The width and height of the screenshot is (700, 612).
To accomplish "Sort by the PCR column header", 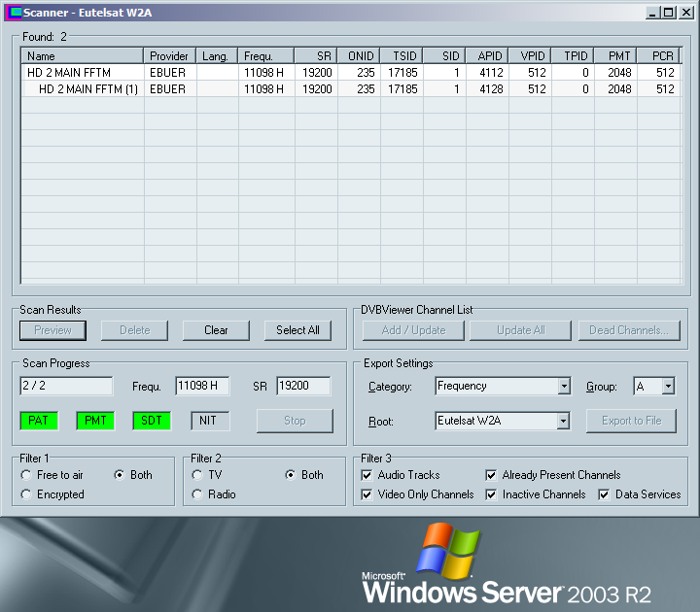I will (658, 56).
